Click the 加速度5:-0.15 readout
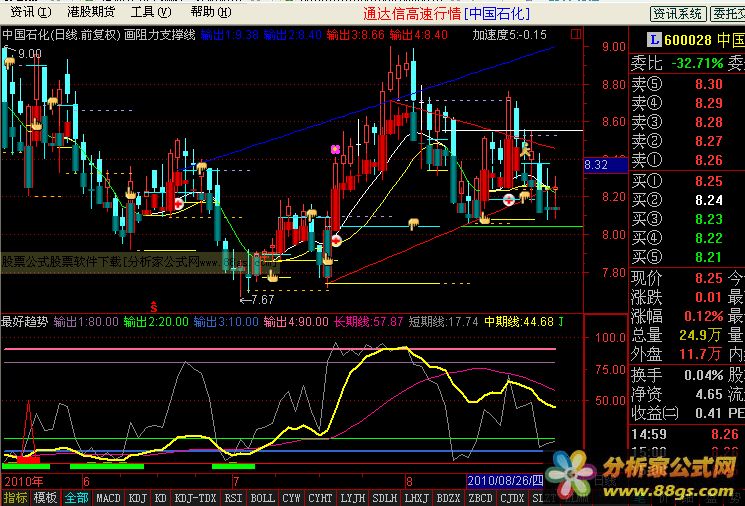 coord(509,35)
